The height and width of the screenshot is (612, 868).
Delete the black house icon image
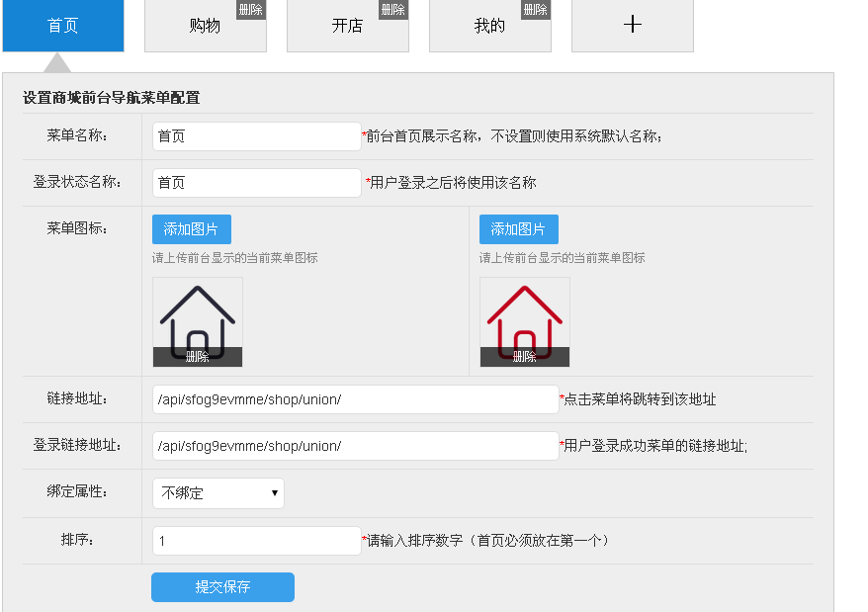tap(197, 357)
